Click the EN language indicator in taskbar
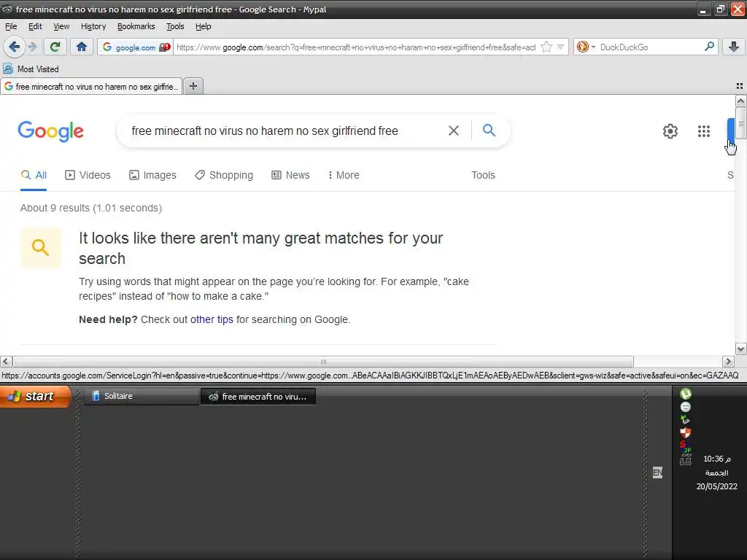747x560 pixels. click(657, 472)
